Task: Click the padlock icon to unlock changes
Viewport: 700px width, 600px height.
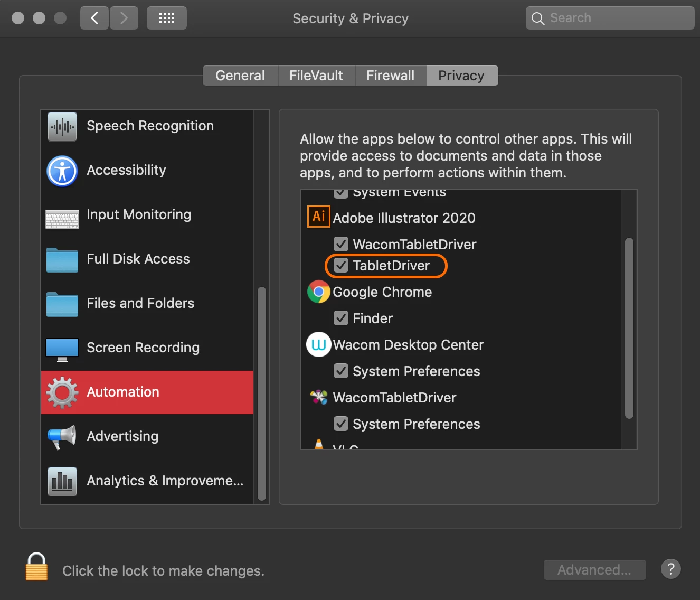Action: click(x=36, y=566)
